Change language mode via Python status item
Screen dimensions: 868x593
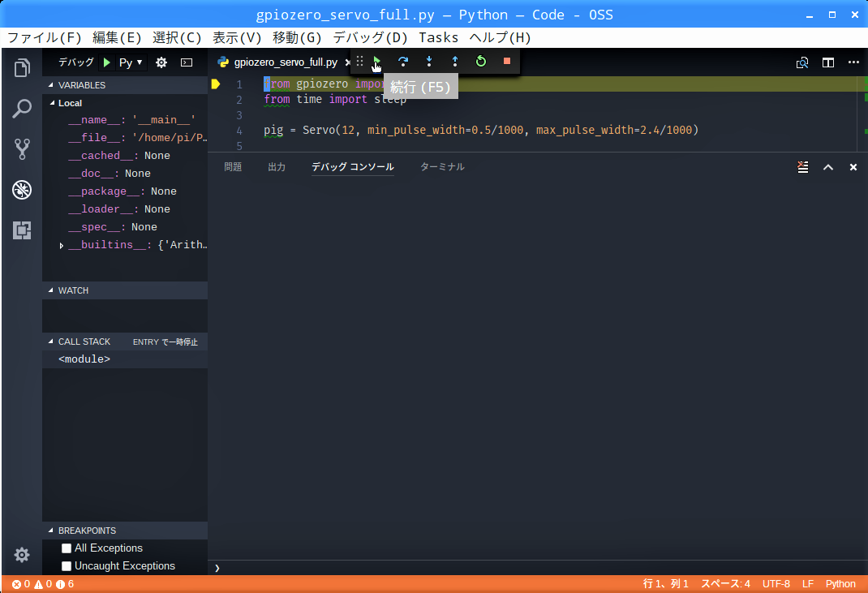pos(840,584)
